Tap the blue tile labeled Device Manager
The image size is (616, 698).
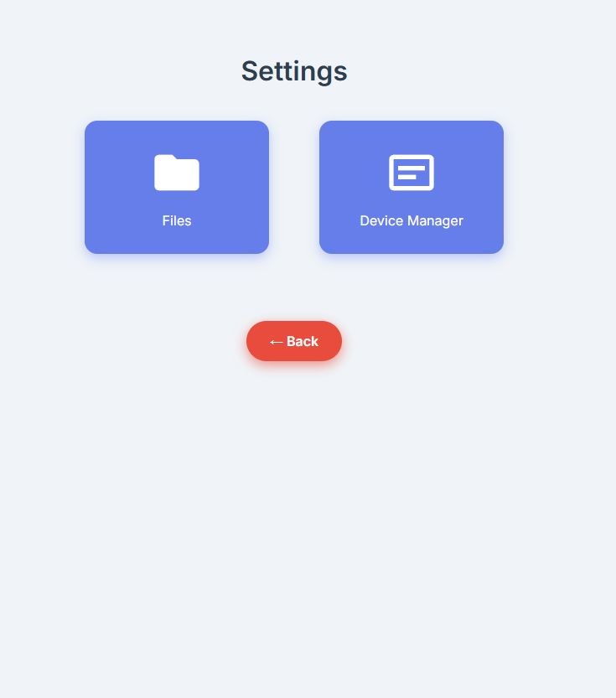(412, 187)
